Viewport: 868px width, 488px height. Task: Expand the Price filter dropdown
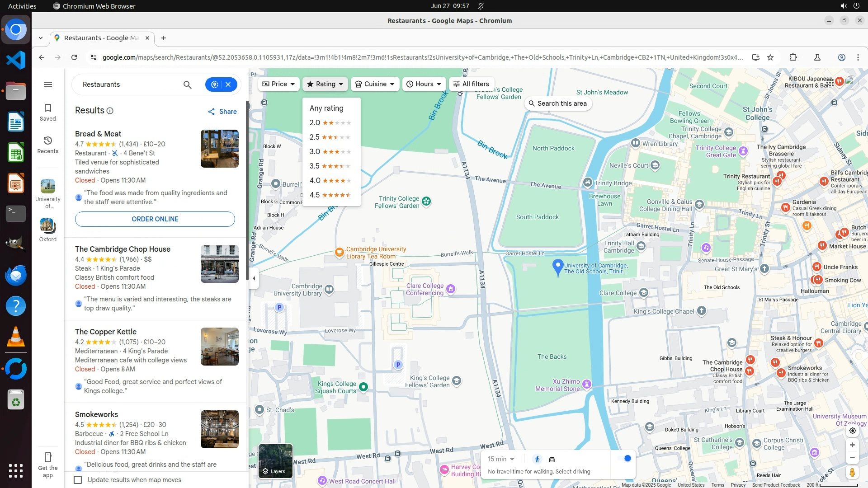[x=278, y=84]
